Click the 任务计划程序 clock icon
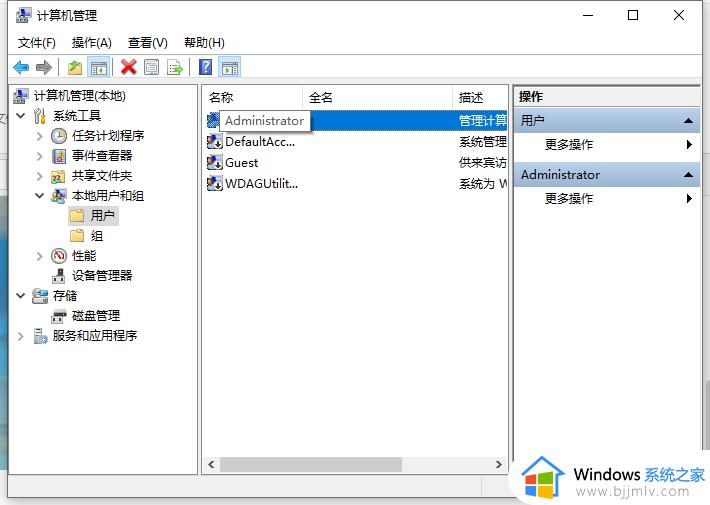 click(59, 135)
